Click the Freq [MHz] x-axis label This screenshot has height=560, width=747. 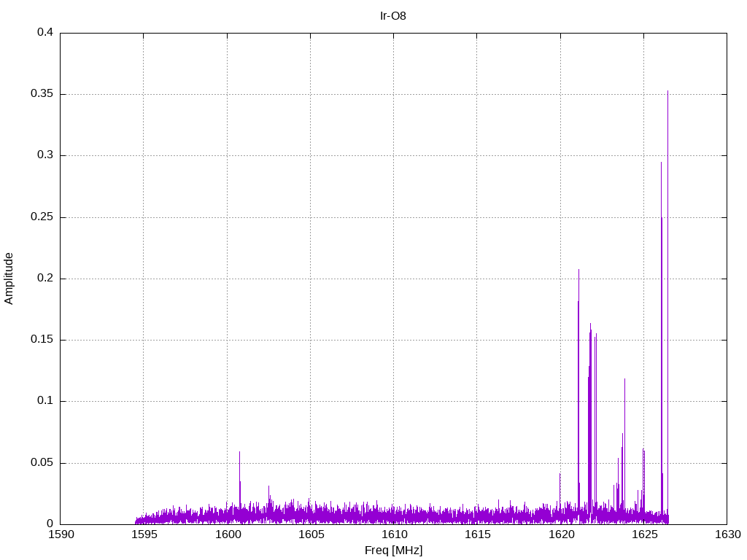[x=393, y=551]
